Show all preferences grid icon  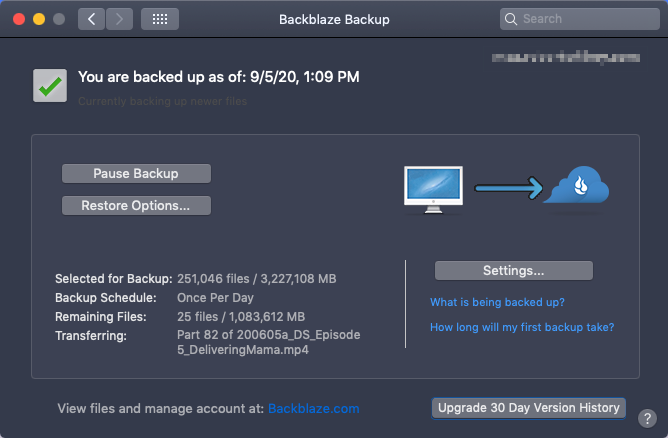[x=160, y=19]
